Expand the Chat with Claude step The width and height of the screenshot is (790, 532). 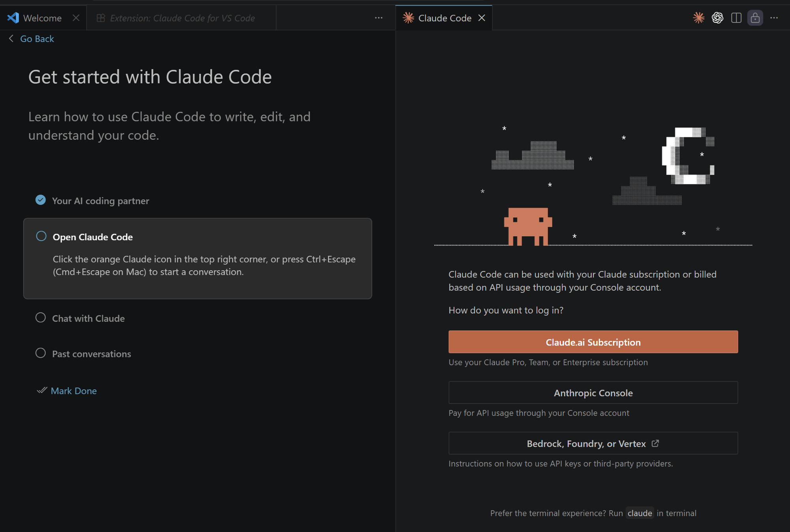pos(88,318)
